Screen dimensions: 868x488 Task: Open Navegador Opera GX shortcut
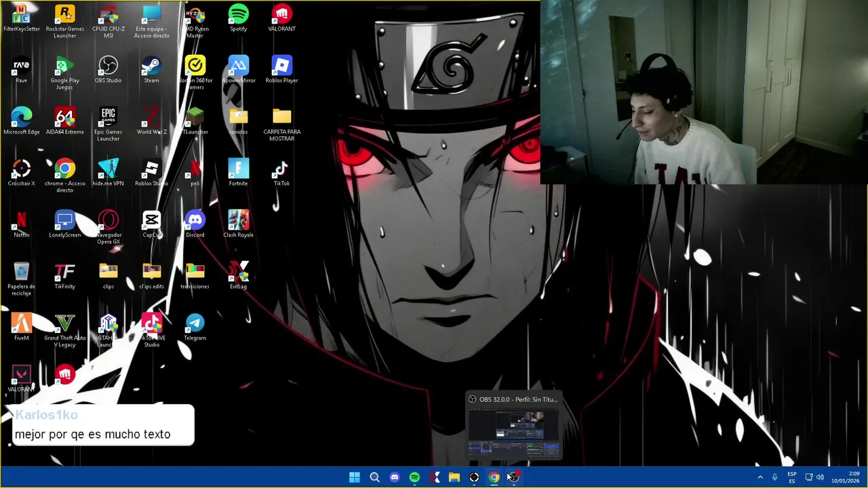(x=108, y=228)
